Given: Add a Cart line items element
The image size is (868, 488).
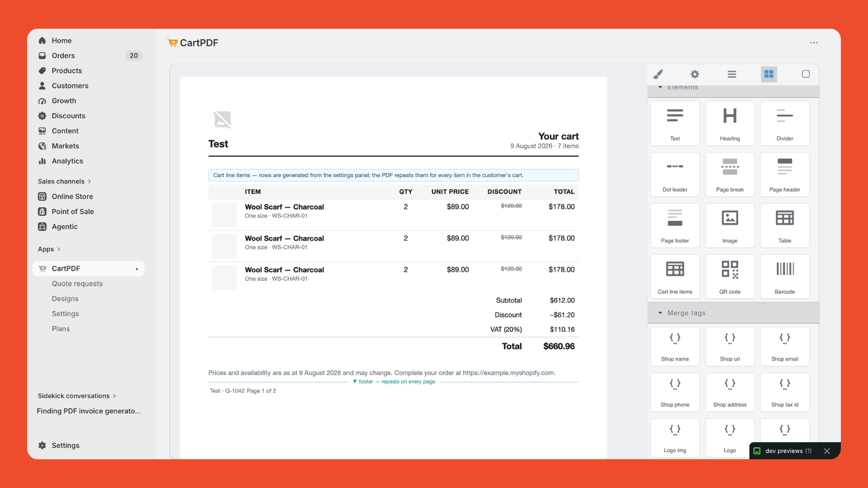Looking at the screenshot, I should pyautogui.click(x=675, y=277).
